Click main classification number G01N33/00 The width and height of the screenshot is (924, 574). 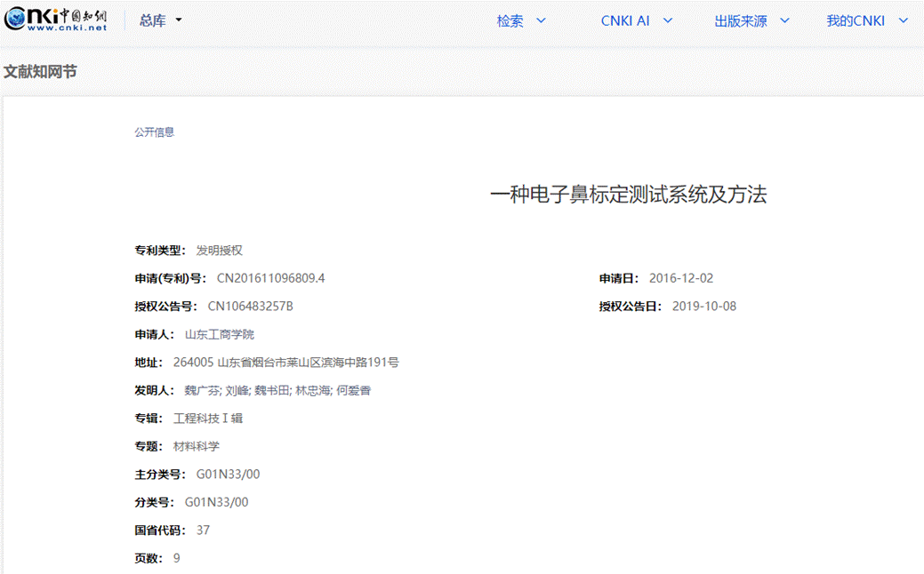point(229,474)
